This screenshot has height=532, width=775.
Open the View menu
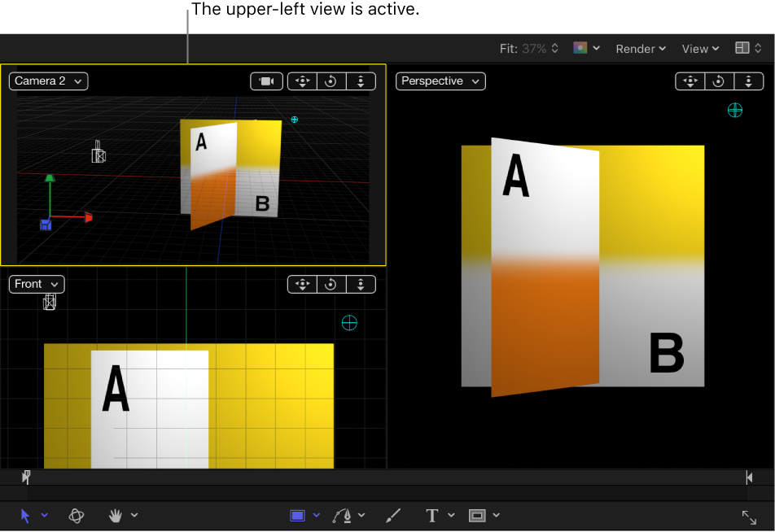(x=698, y=48)
